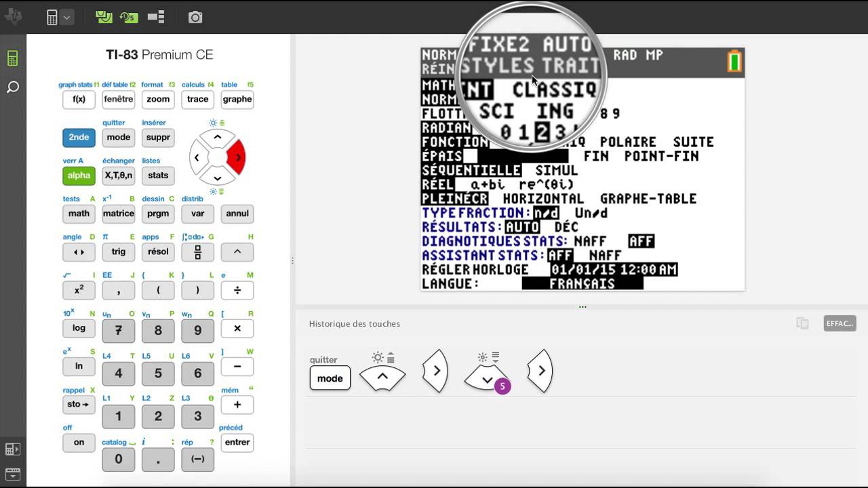Toggle the blue 2nde modifier key

point(79,138)
